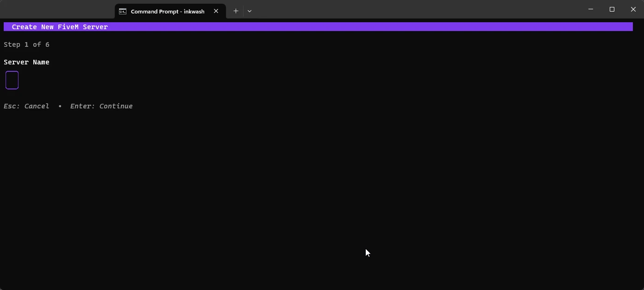
Task: Click the Server Name input box
Action: tap(12, 80)
